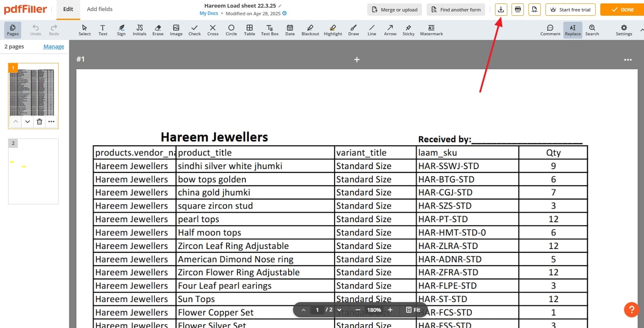Toggle the Replace text tool
This screenshot has height=328, width=644.
pyautogui.click(x=573, y=30)
